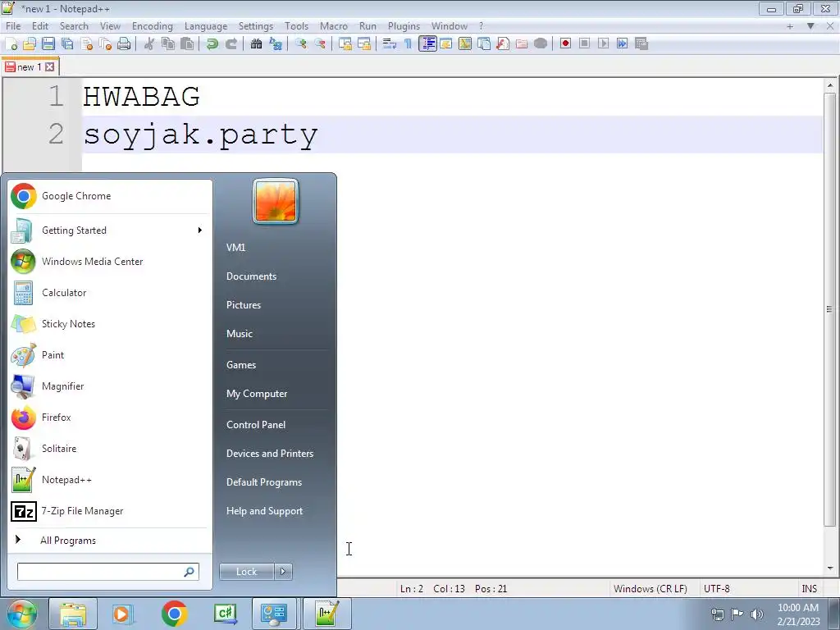Create a new file with the New toolbar icon
The height and width of the screenshot is (630, 840).
point(11,44)
